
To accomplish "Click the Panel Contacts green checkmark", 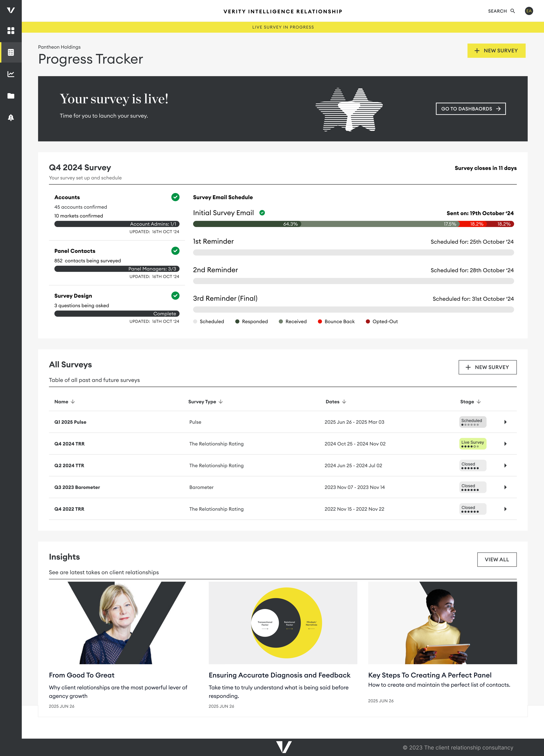I will (175, 251).
